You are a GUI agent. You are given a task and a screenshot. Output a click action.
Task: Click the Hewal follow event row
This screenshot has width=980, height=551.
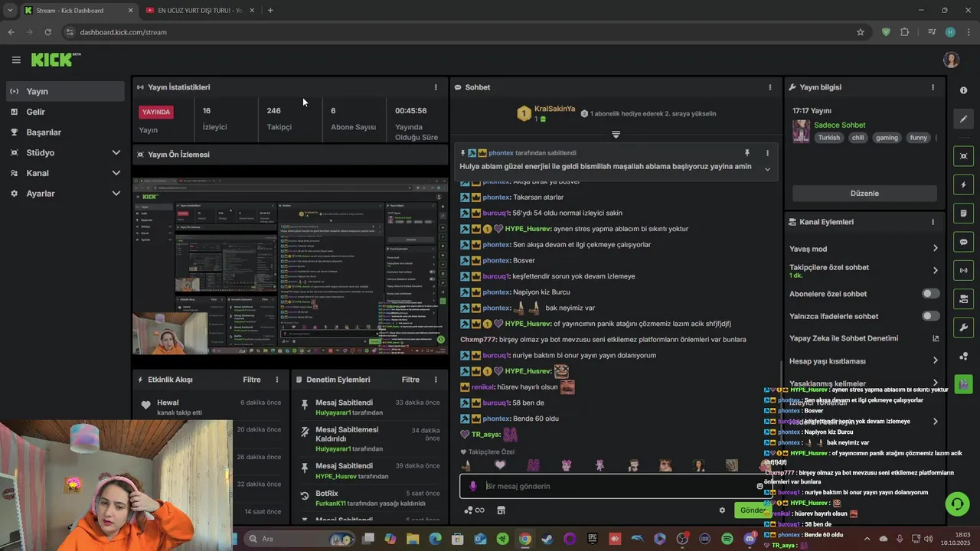click(x=211, y=408)
